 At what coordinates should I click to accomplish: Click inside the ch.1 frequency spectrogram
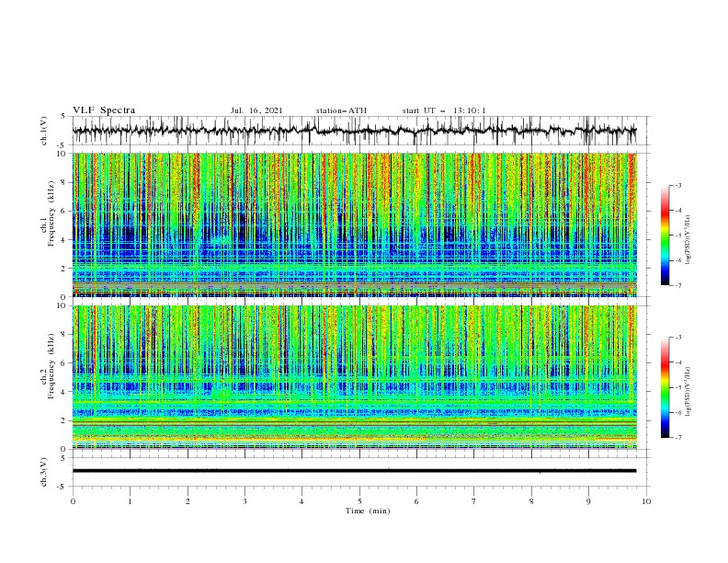tap(354, 224)
